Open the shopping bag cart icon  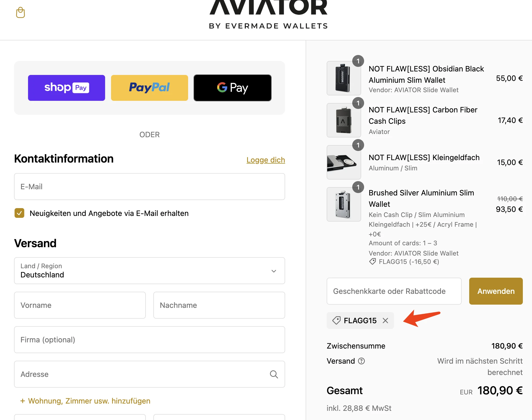tap(20, 12)
